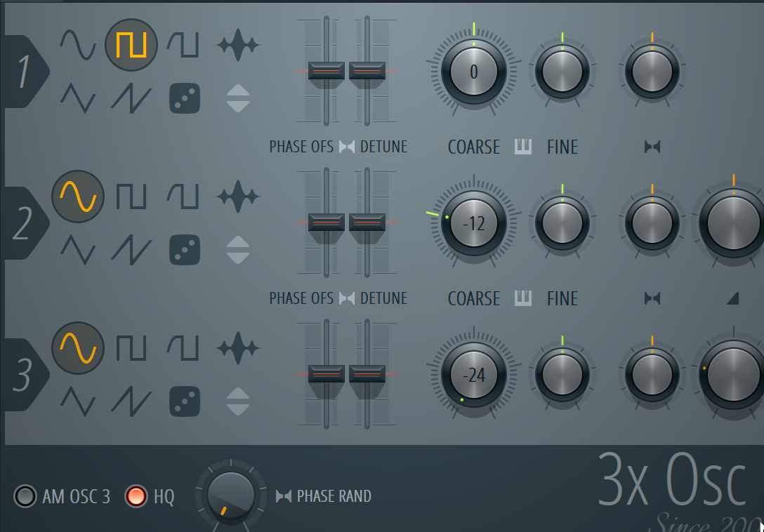
Task: Click oscillator 2 detune slider handle
Action: (367, 222)
